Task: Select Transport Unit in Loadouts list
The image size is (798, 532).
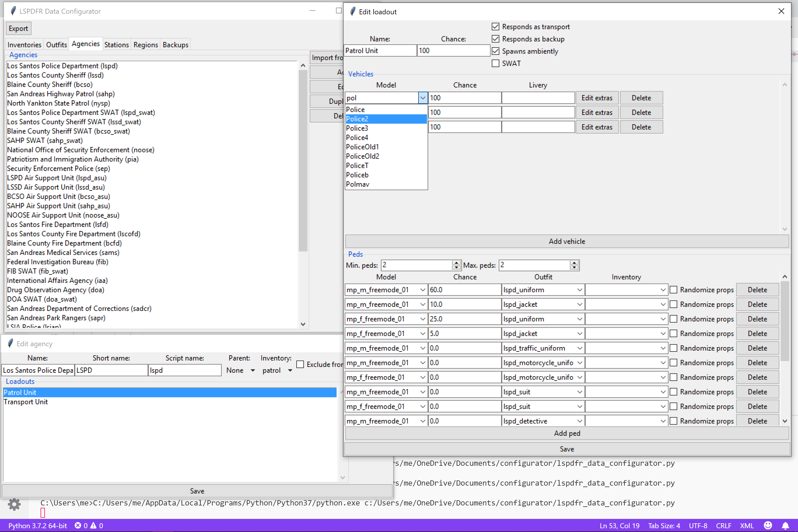Action: [26, 402]
